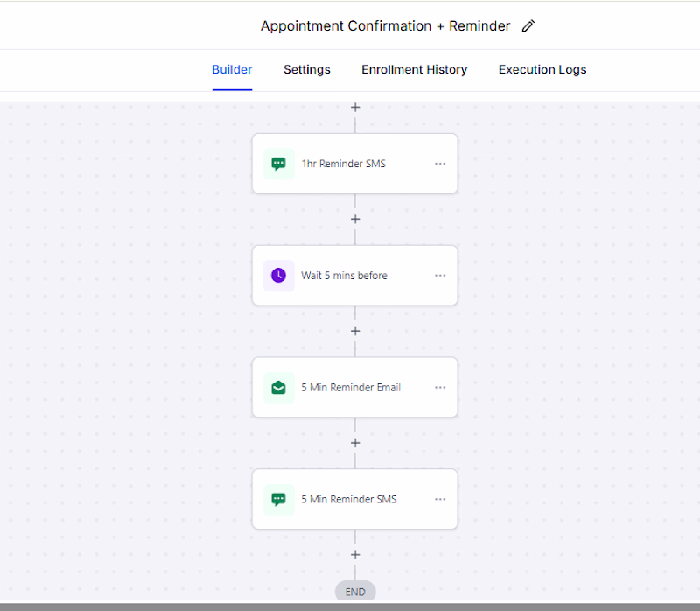Click the 1hr Reminder SMS chat icon
This screenshot has width=700, height=611.
point(278,164)
